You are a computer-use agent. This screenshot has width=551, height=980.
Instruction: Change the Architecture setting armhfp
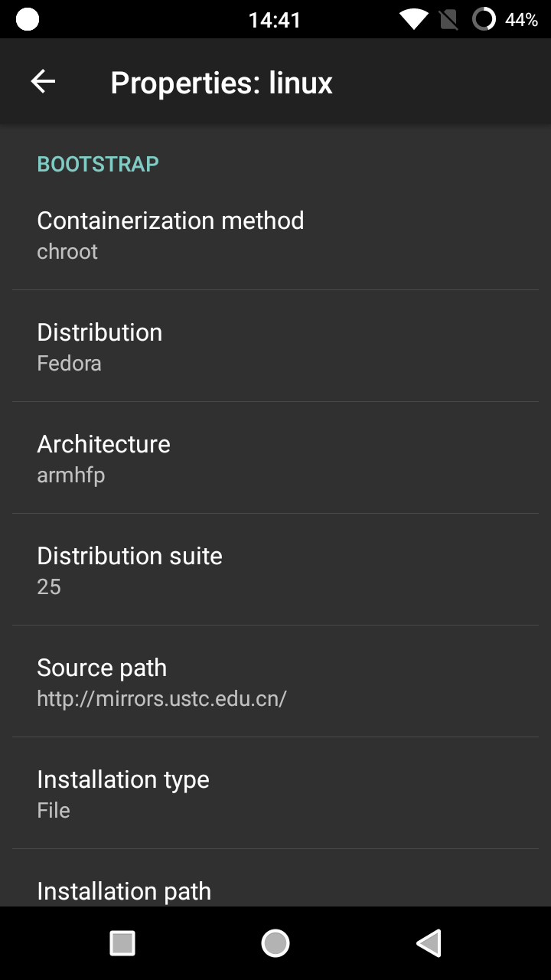pyautogui.click(x=275, y=458)
